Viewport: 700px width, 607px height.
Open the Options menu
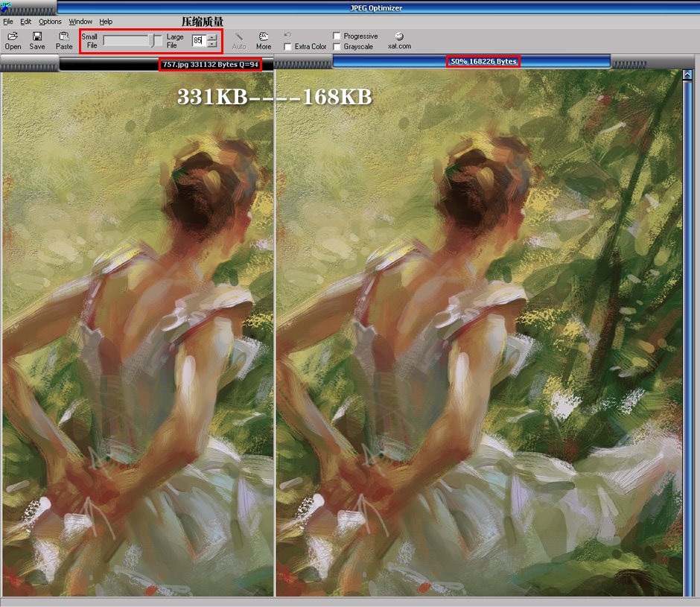(50, 22)
